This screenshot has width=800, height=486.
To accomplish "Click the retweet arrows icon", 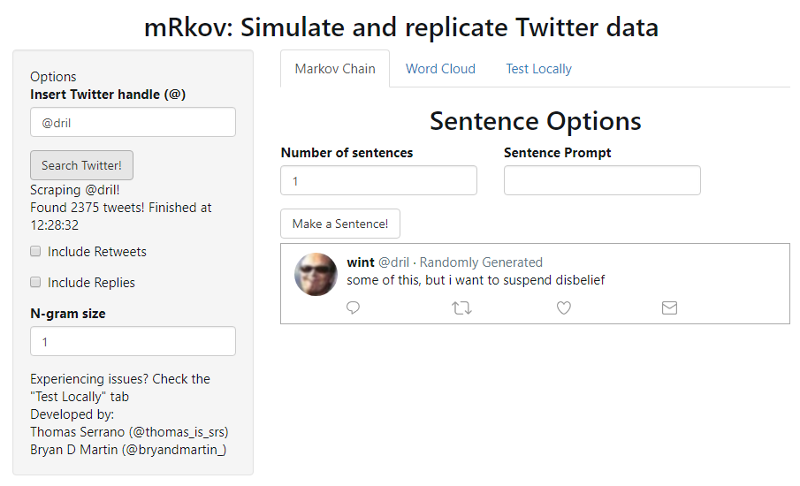I will tap(461, 308).
